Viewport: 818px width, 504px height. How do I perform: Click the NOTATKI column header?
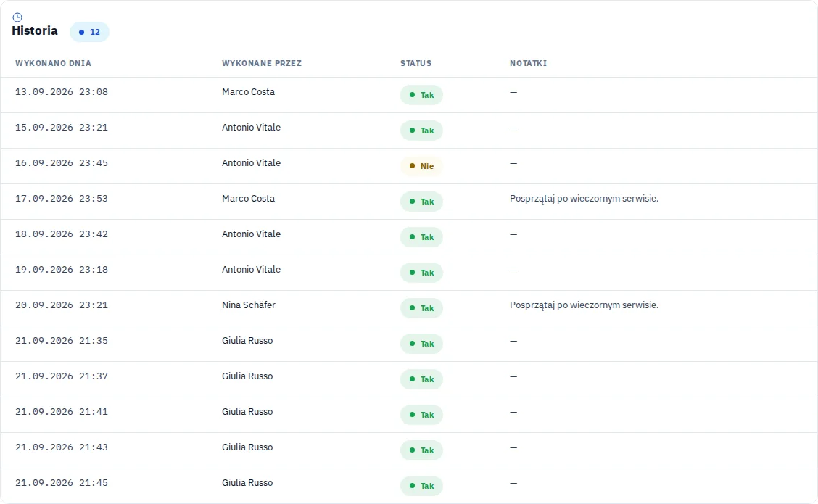tap(529, 63)
